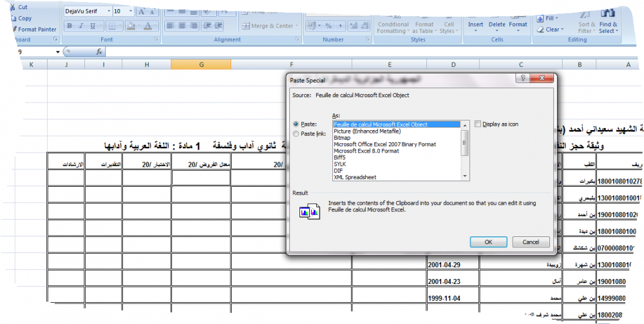This screenshot has width=644, height=324.
Task: Open the Clipboard pane launcher
Action: pos(55,39)
